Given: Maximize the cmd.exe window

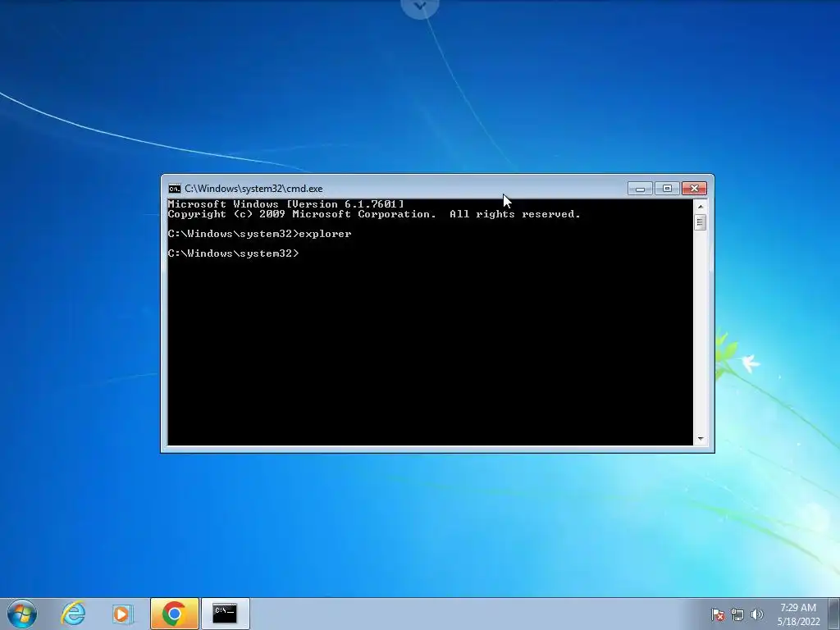Looking at the screenshot, I should tap(667, 189).
